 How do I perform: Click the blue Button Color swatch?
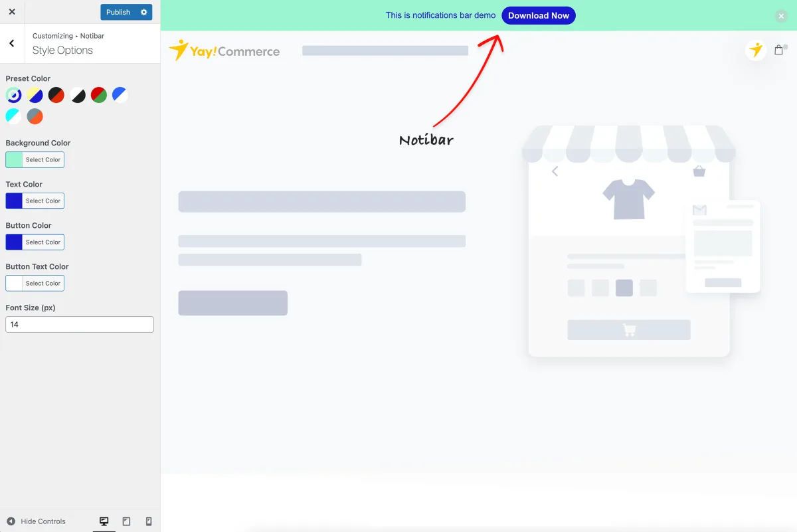[x=14, y=242]
